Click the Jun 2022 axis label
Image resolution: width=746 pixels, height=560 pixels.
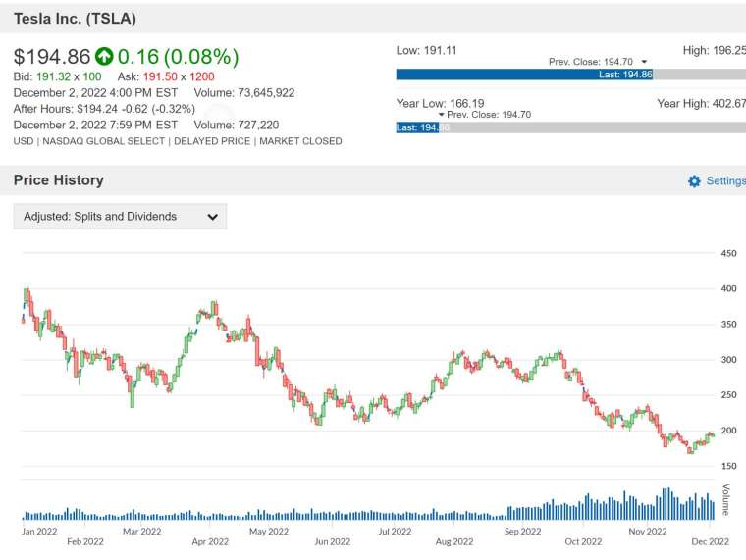pyautogui.click(x=332, y=542)
